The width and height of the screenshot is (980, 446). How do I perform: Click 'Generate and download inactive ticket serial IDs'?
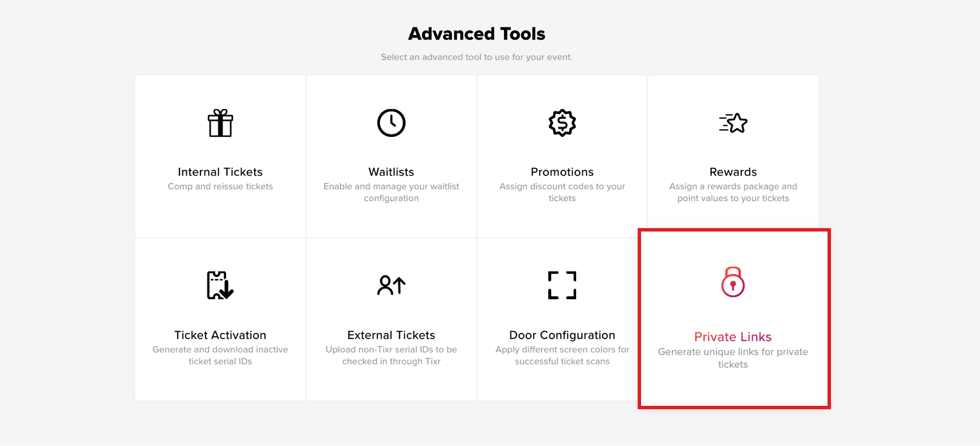pos(220,355)
